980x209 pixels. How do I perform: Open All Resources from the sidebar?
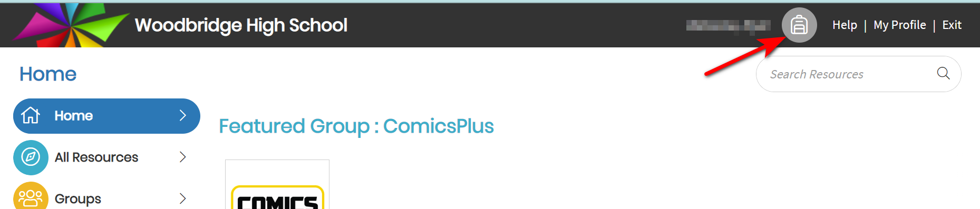pyautogui.click(x=96, y=157)
